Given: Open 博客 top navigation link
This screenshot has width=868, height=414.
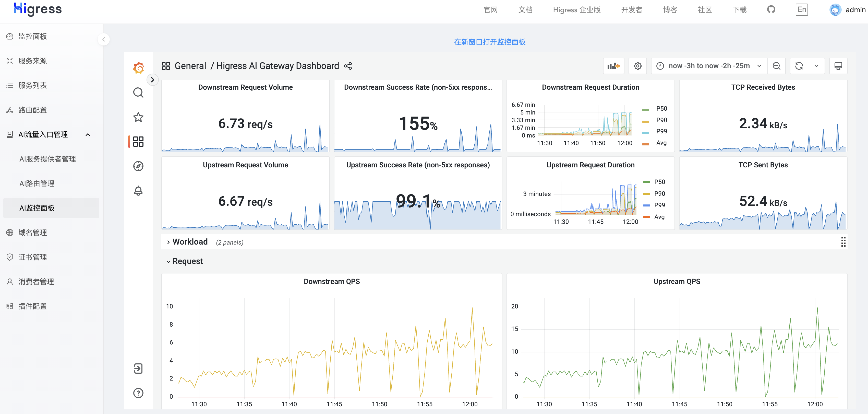Looking at the screenshot, I should [670, 10].
